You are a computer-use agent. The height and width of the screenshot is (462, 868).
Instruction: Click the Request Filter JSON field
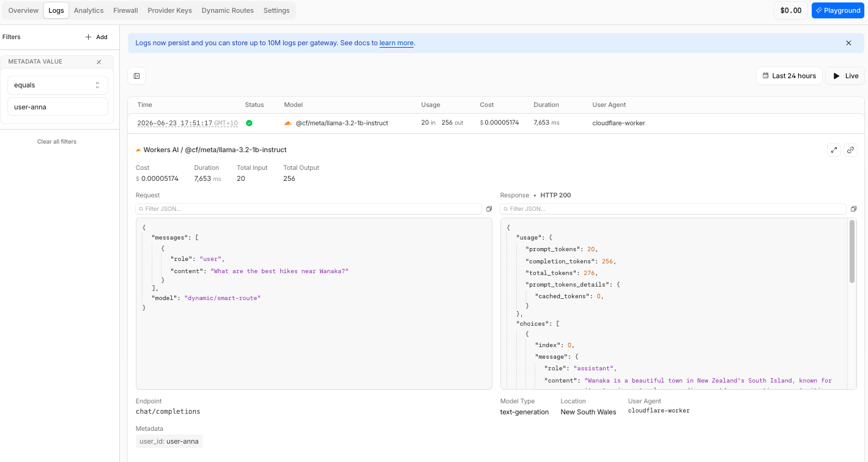308,209
